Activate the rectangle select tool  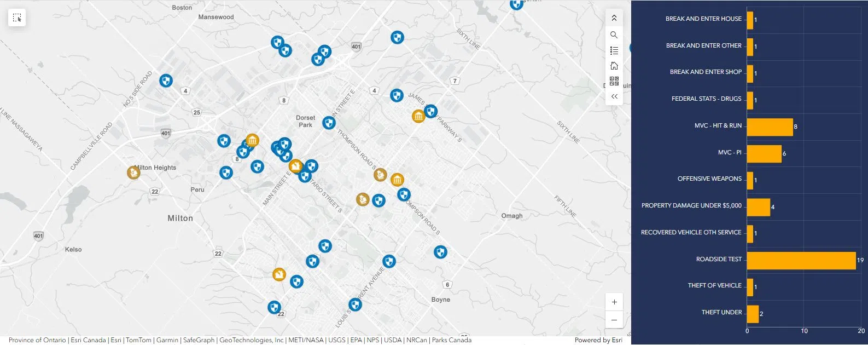click(x=17, y=18)
